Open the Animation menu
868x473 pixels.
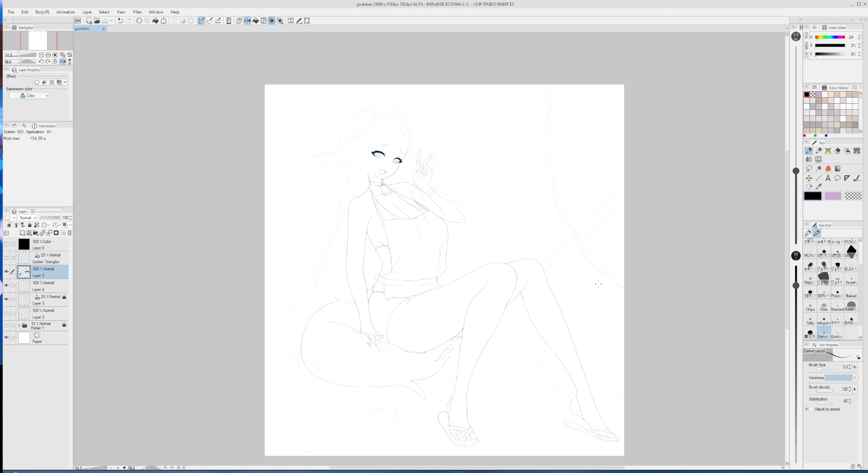click(x=66, y=12)
